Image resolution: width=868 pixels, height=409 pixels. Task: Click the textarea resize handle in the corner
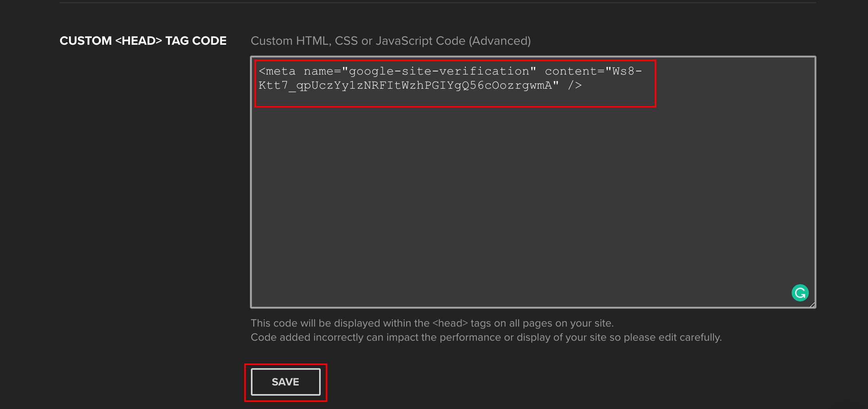(812, 305)
